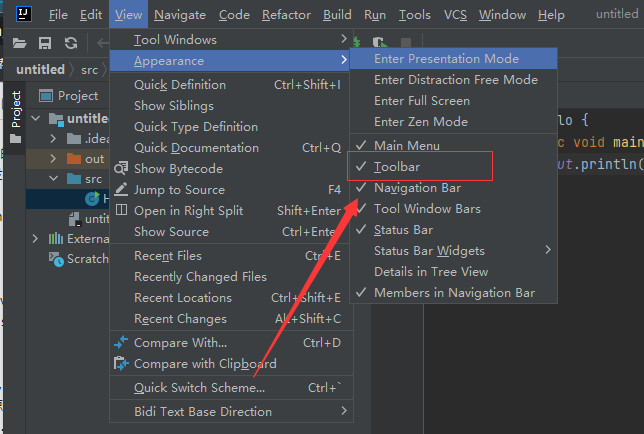Click the Synchronize refresh toolbar icon
The height and width of the screenshot is (434, 644).
point(71,43)
